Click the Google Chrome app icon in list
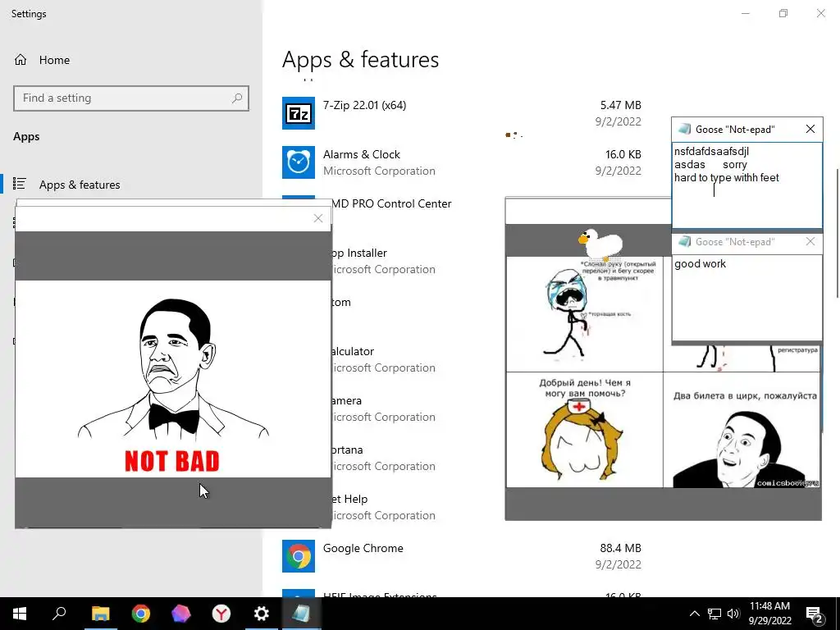 299,556
